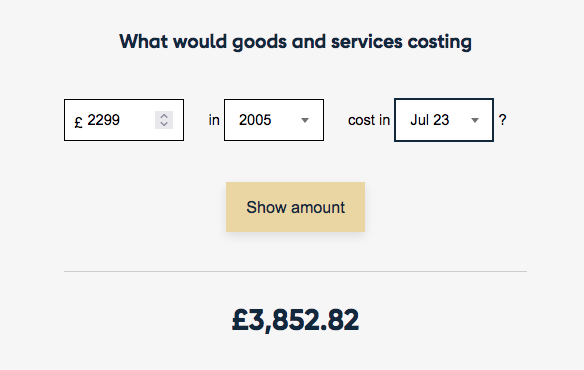Click the triangle arrow in the 2005 dropdown
This screenshot has width=584, height=370.
pyautogui.click(x=305, y=120)
